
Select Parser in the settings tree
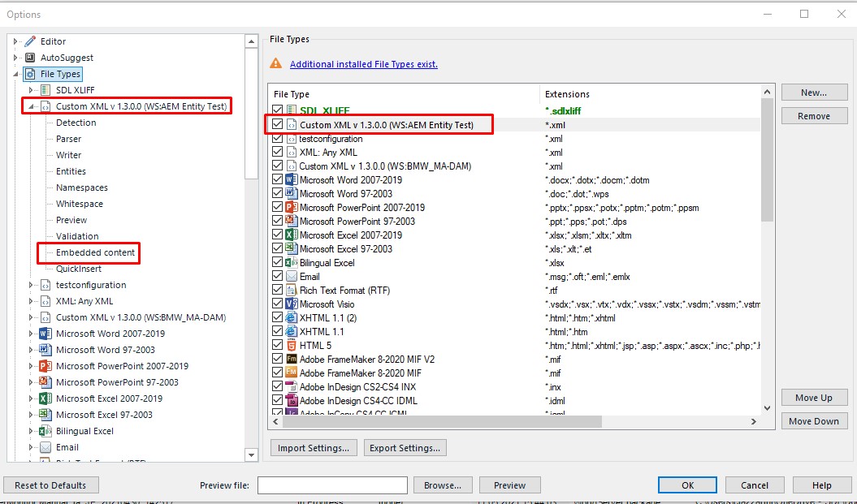click(x=68, y=139)
